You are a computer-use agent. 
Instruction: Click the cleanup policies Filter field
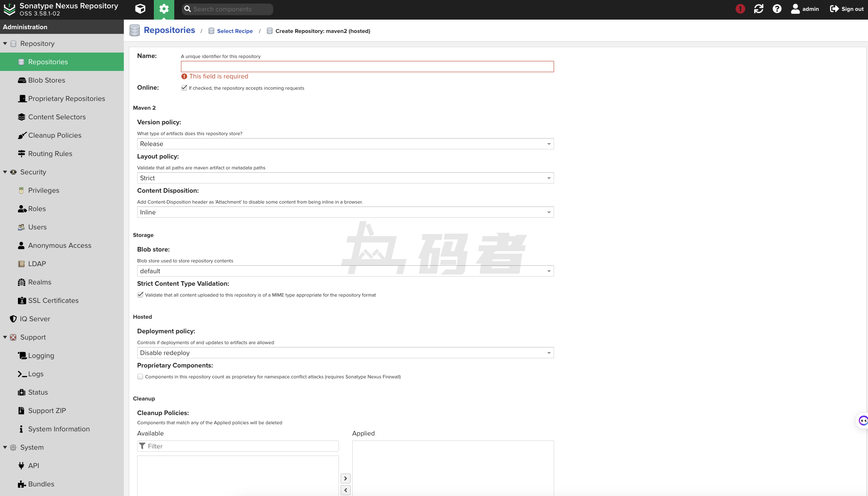coord(242,446)
